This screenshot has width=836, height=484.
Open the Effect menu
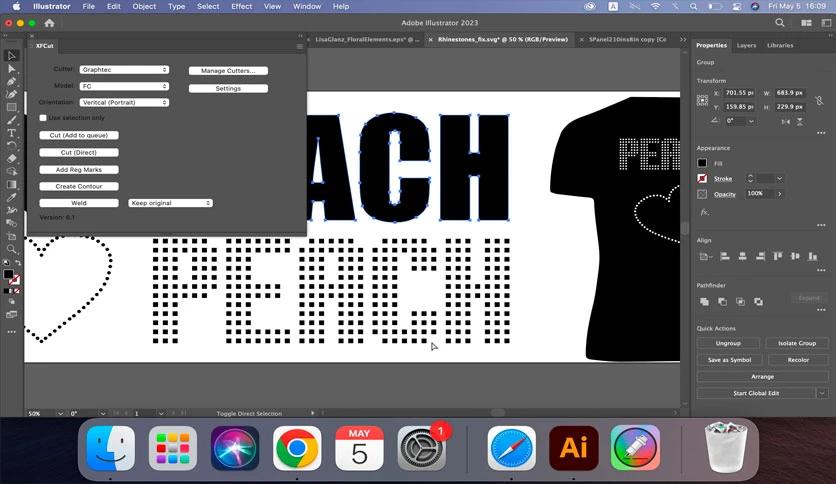coord(242,6)
